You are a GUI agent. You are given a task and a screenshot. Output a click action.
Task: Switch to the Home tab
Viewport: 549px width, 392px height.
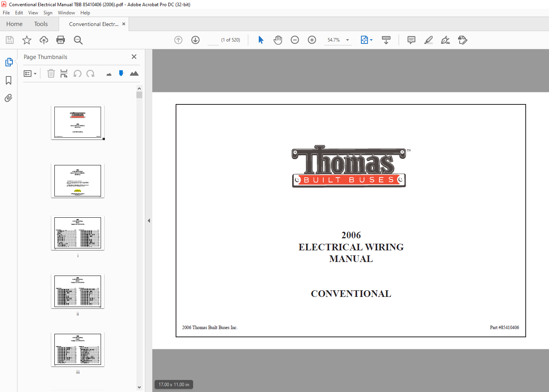coord(14,24)
